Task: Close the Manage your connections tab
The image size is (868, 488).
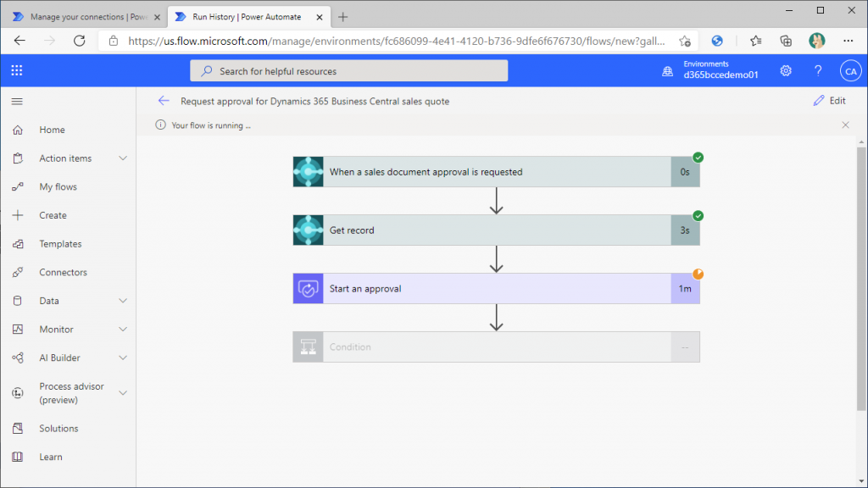Action: point(157,17)
